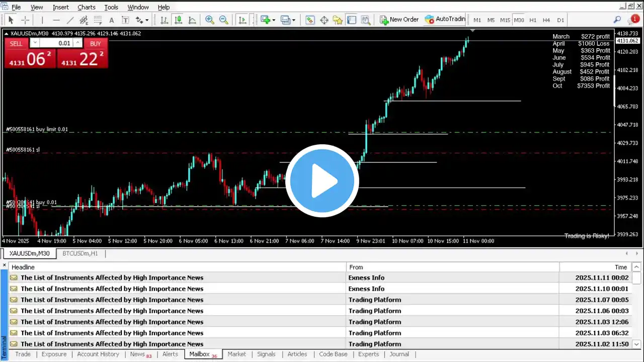Open the File menu

pyautogui.click(x=16, y=7)
